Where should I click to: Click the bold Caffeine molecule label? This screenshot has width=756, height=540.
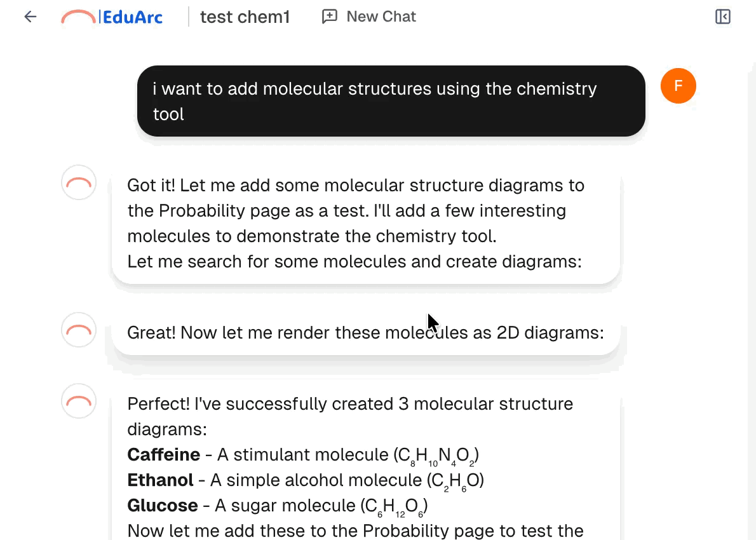click(163, 454)
